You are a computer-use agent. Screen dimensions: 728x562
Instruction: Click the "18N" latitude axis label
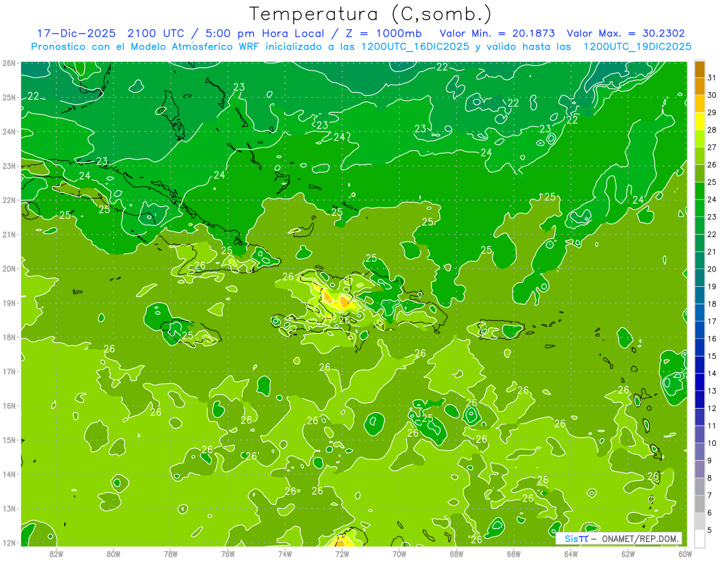pos(8,337)
